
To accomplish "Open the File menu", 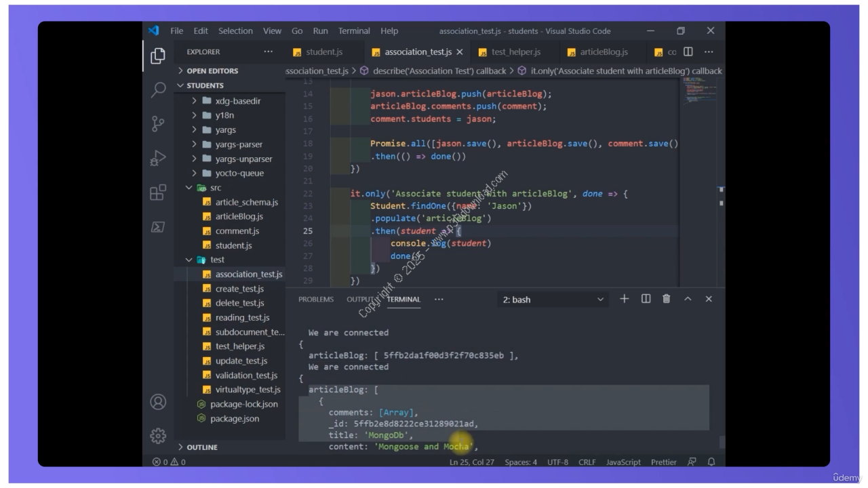I will point(177,30).
